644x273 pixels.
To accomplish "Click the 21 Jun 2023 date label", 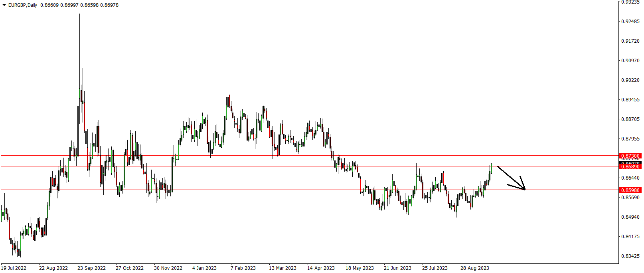I will [397, 268].
